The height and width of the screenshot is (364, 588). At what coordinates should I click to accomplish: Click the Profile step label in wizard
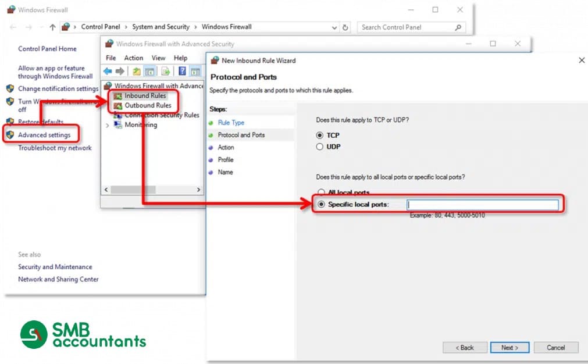tap(226, 160)
